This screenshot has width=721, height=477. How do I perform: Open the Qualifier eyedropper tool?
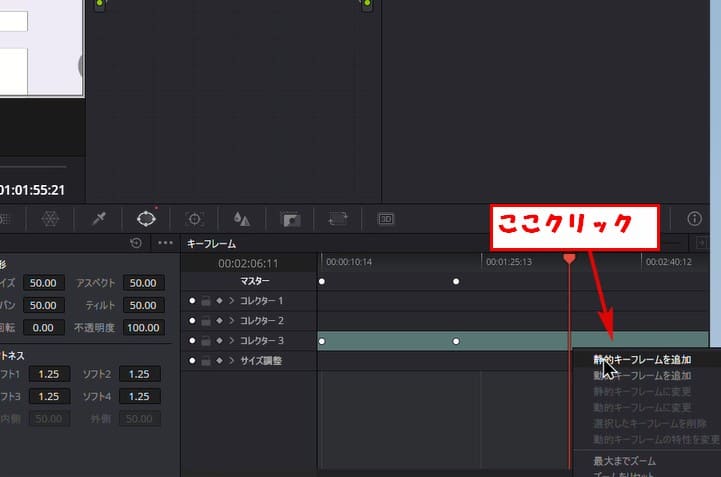tap(99, 218)
